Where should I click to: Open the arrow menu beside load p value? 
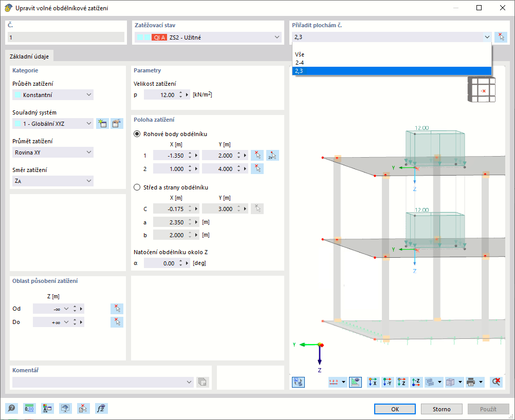point(187,95)
